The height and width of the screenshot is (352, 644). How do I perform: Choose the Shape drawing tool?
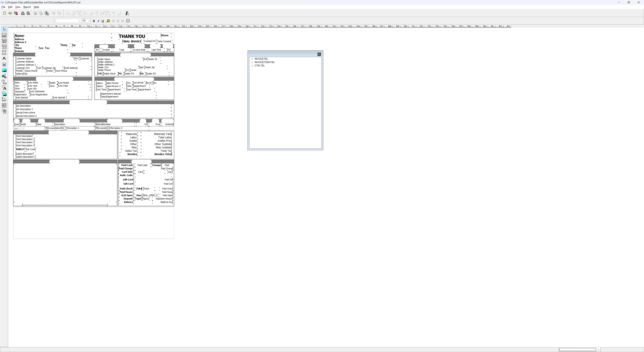(x=4, y=76)
